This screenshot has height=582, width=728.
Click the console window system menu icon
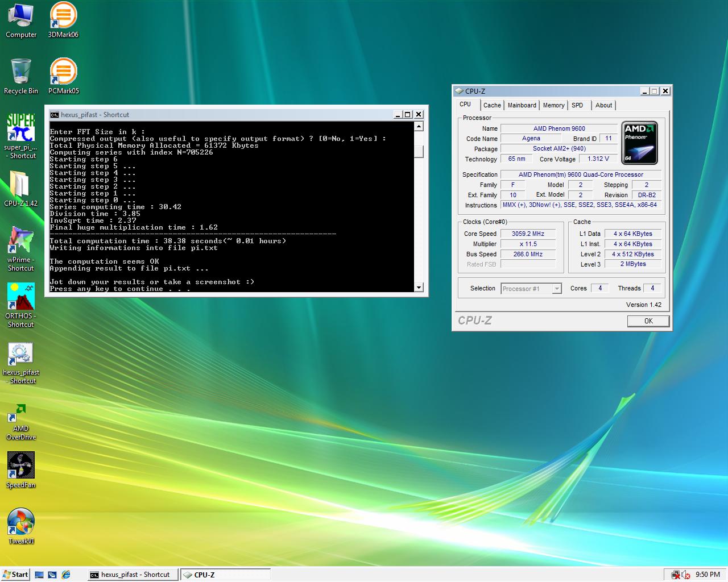[x=55, y=114]
